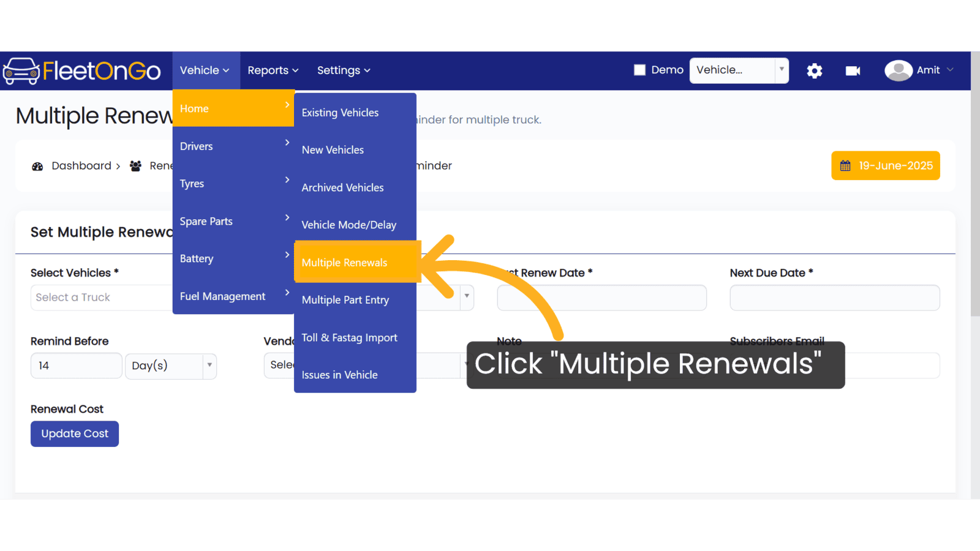Open the Vehicle... selector dropdown

pyautogui.click(x=739, y=70)
